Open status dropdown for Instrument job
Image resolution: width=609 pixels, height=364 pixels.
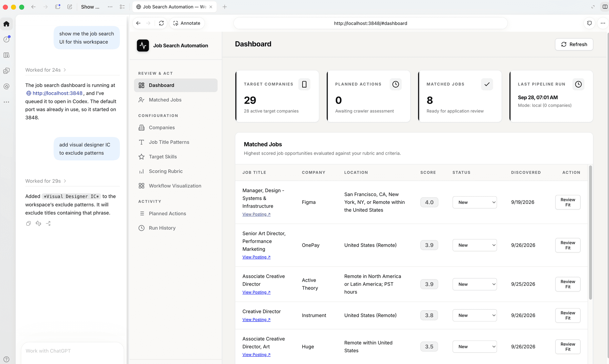[x=475, y=315]
